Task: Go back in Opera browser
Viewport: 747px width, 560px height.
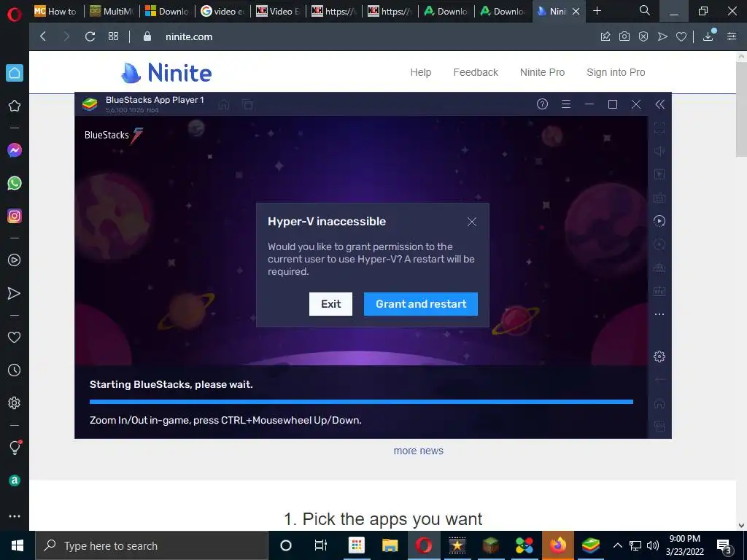Action: [x=43, y=36]
